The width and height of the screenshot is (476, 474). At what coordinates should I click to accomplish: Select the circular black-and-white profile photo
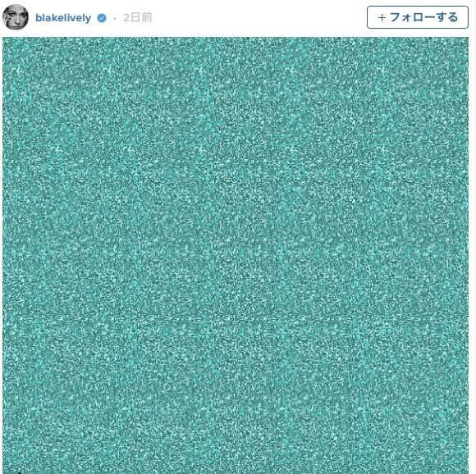(x=16, y=17)
